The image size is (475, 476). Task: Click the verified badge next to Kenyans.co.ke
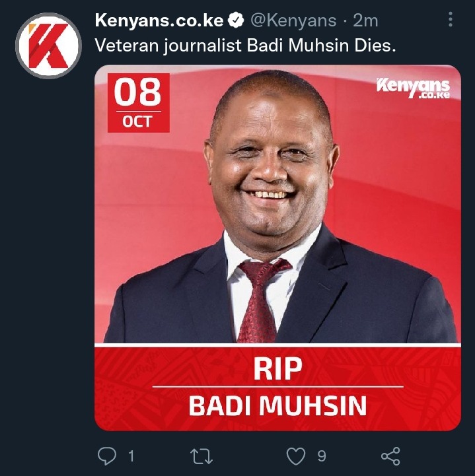[x=236, y=20]
